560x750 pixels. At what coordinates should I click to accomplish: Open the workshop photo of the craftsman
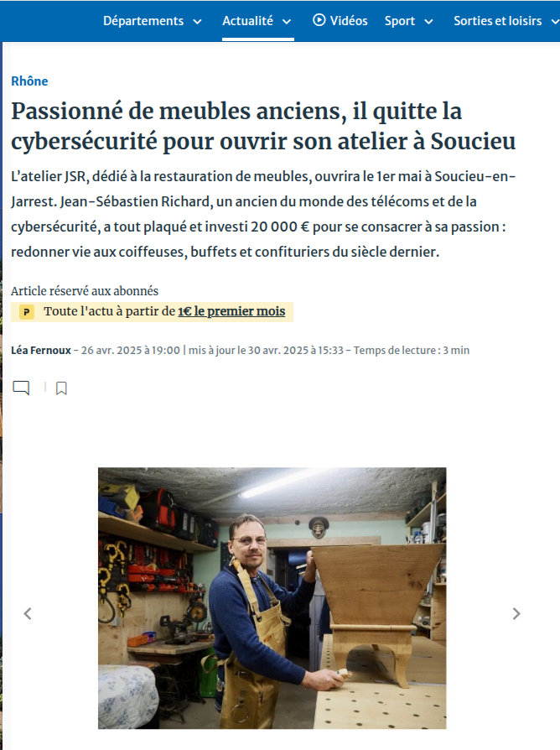272,598
